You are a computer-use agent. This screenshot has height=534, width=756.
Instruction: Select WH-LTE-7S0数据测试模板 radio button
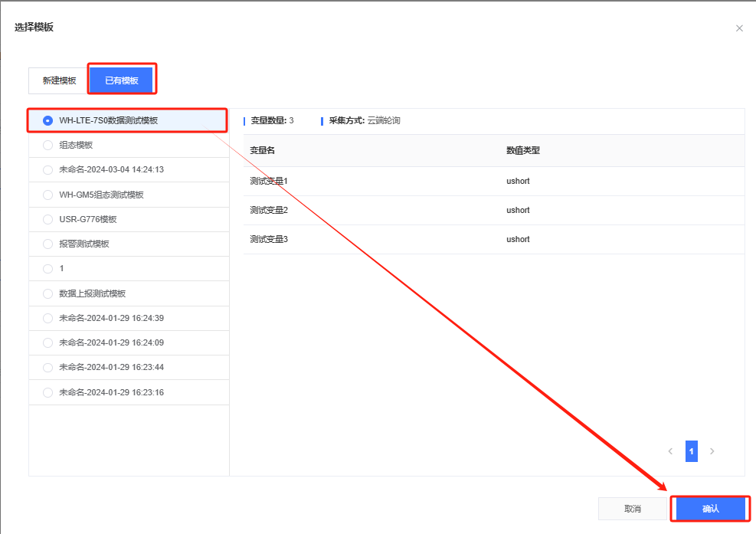pyautogui.click(x=48, y=120)
